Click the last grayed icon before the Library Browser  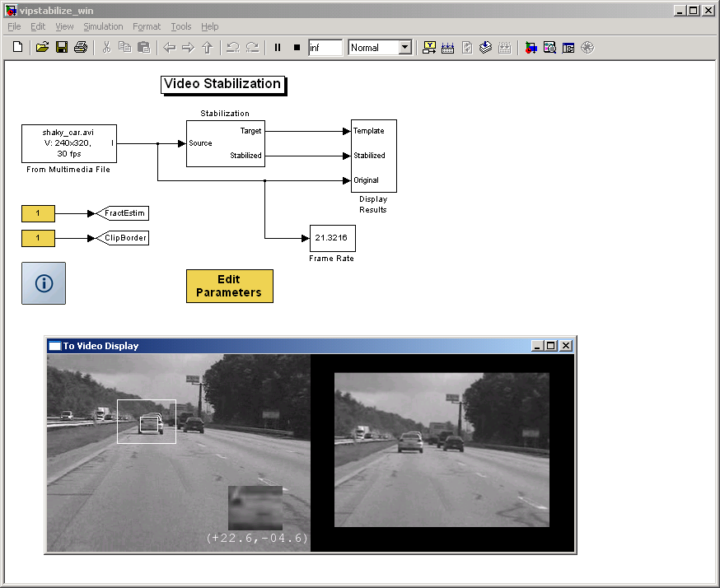click(x=505, y=47)
